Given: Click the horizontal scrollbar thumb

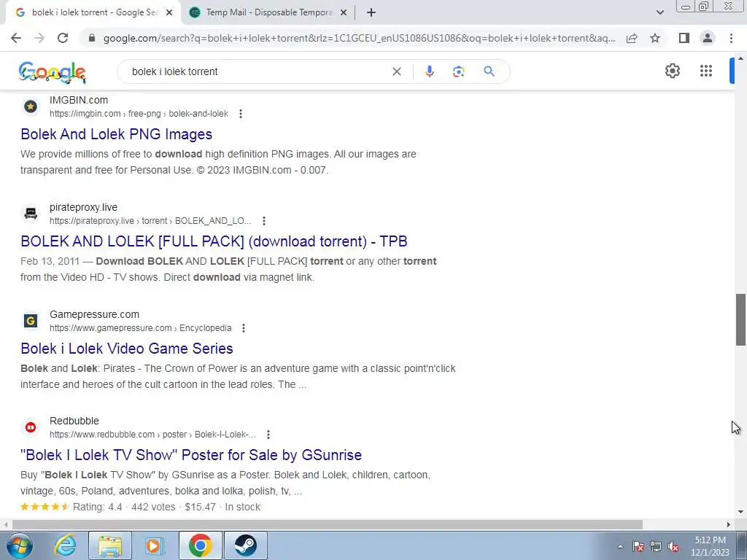Looking at the screenshot, I should pyautogui.click(x=328, y=525).
